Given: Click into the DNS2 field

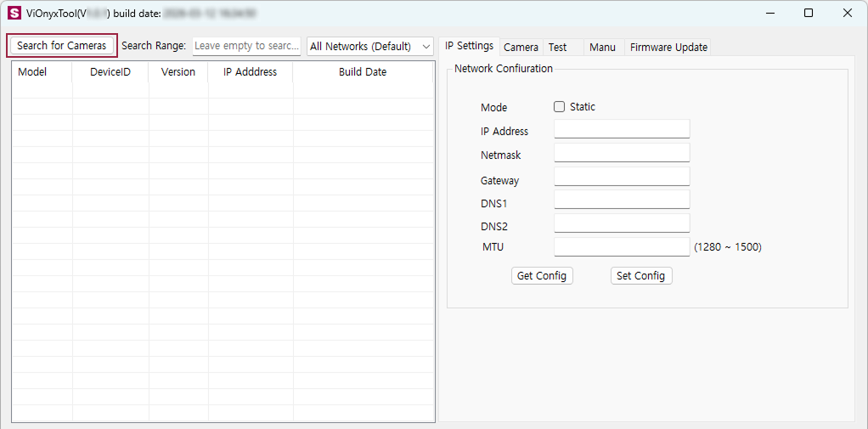Looking at the screenshot, I should click(622, 223).
